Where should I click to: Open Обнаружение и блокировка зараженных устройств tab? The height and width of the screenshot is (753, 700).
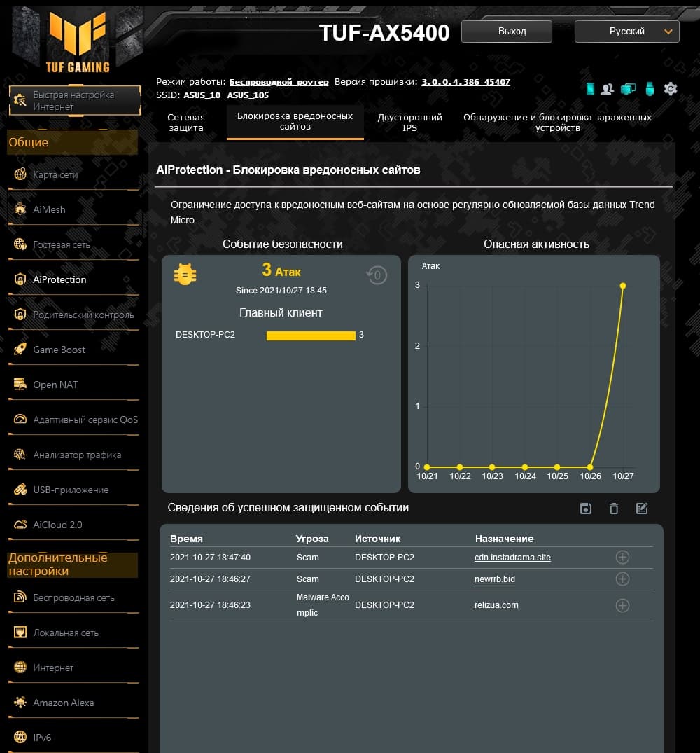[557, 123]
